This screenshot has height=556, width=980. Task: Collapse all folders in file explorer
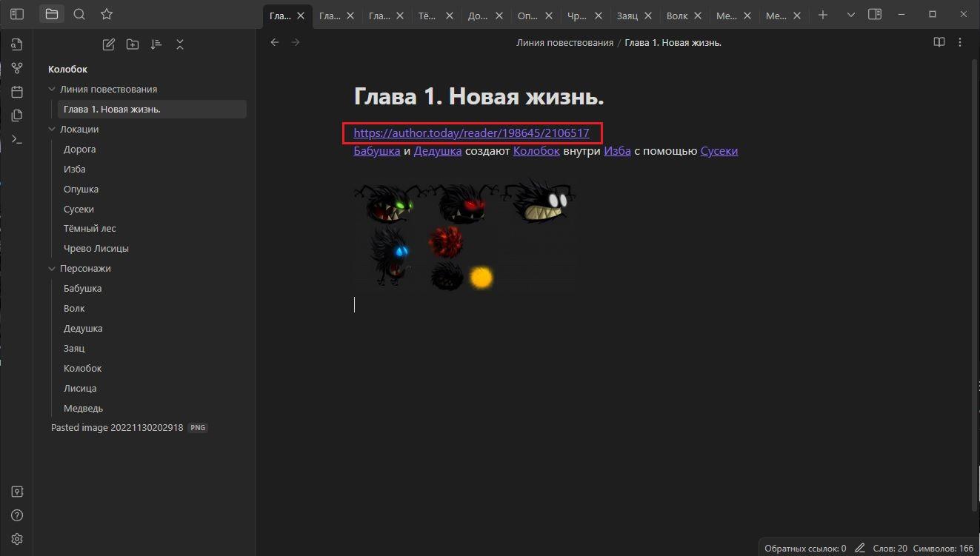(180, 44)
